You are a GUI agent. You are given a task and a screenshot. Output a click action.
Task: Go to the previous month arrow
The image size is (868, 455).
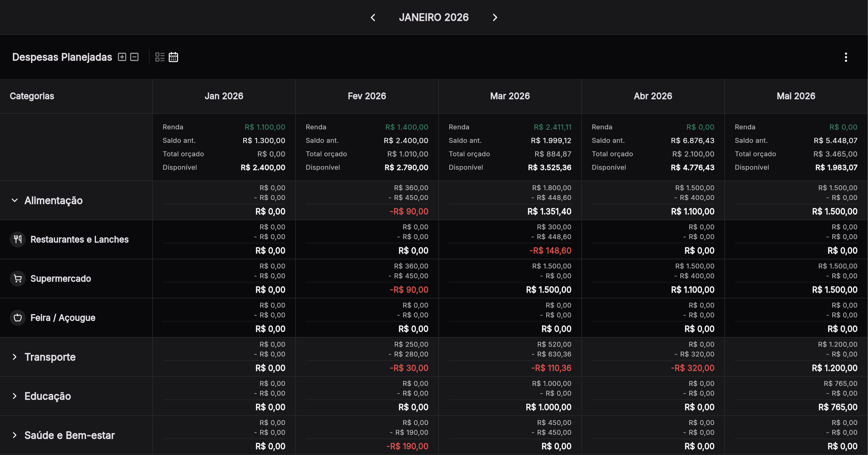coord(373,17)
